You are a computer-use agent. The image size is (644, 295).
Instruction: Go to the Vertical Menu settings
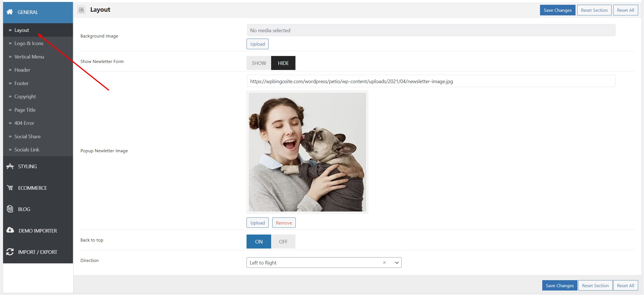(x=29, y=57)
